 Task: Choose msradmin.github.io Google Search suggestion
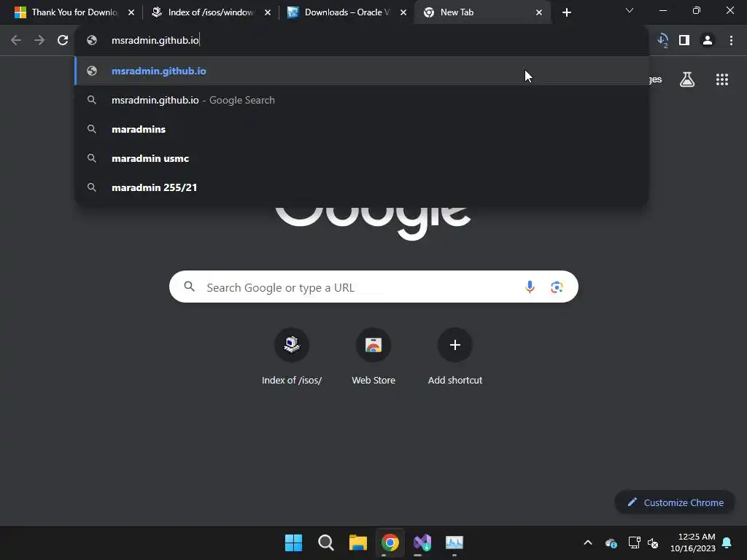click(362, 100)
